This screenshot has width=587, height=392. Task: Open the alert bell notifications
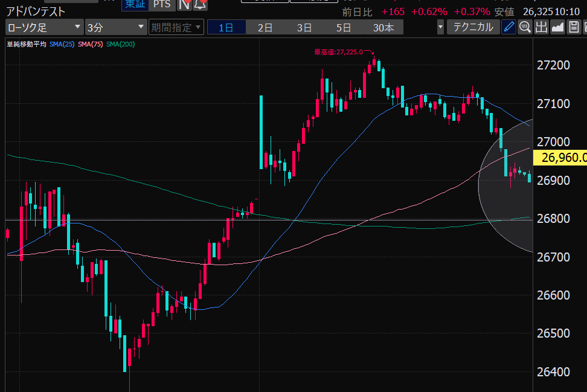(x=200, y=4)
